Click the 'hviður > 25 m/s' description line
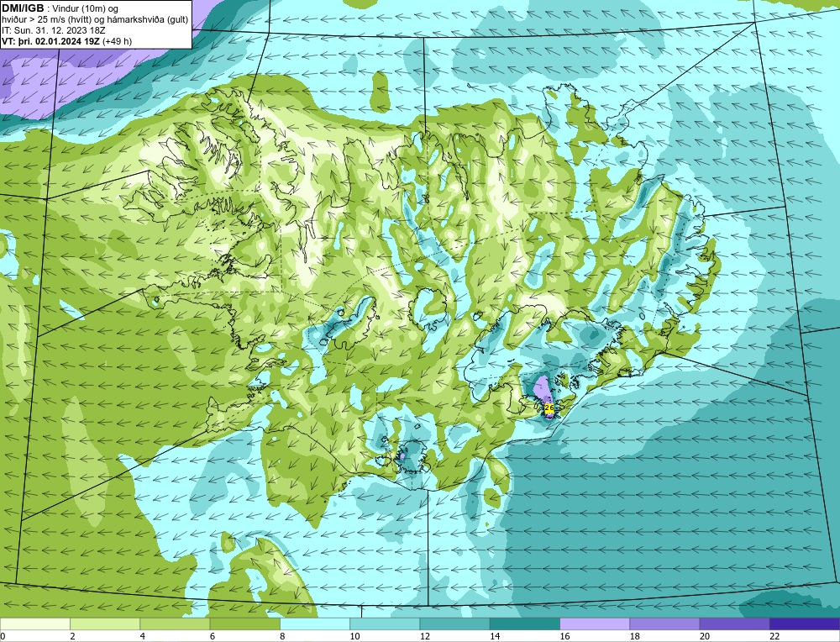 point(96,20)
